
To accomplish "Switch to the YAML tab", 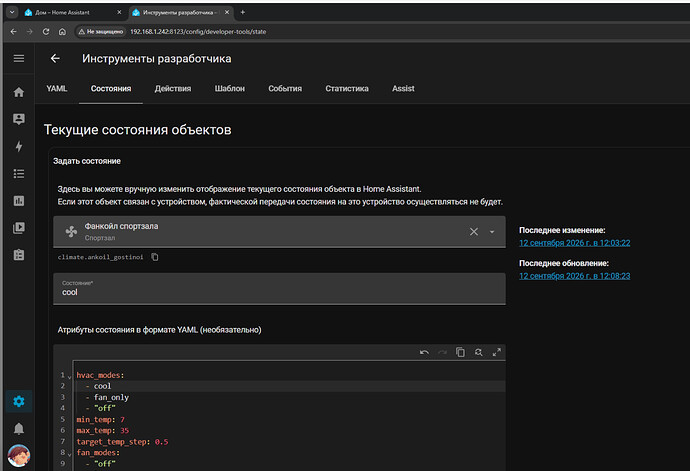I will tap(57, 88).
